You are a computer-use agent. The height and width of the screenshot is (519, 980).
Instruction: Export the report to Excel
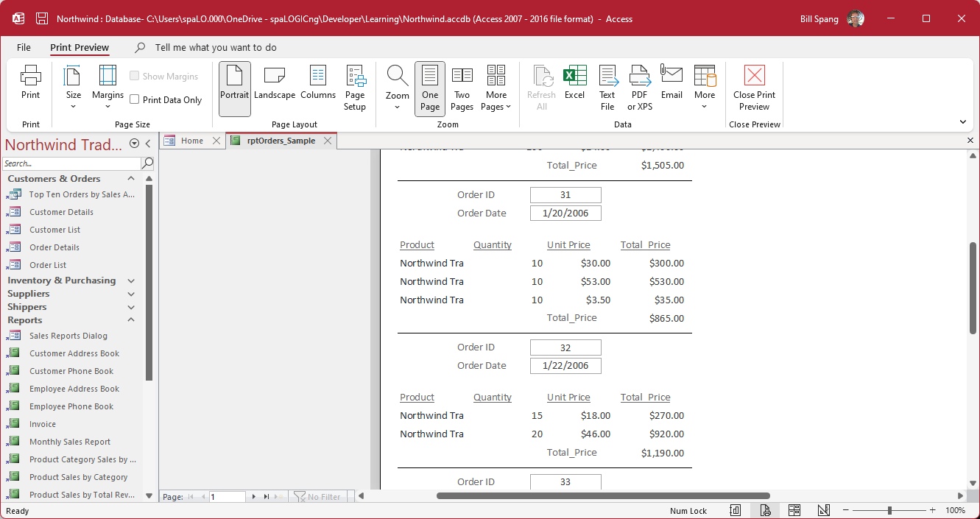click(574, 82)
